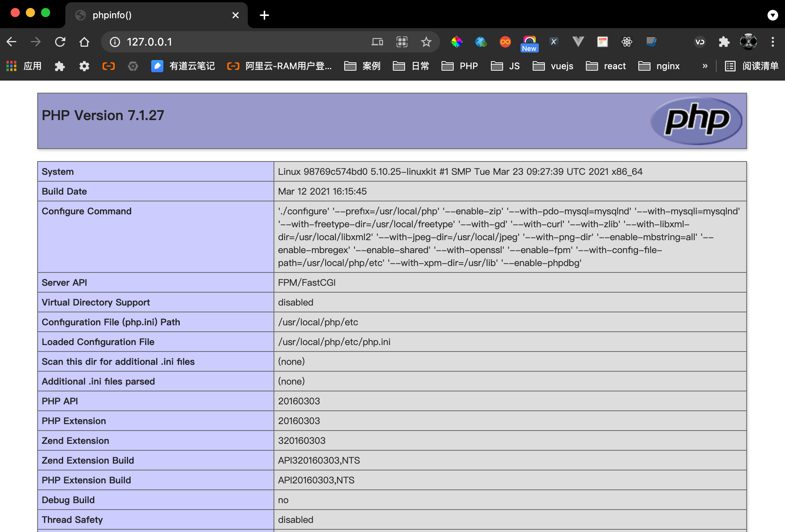Expand the nginx bookmark folder
Image resolution: width=785 pixels, height=532 pixels.
(x=659, y=66)
